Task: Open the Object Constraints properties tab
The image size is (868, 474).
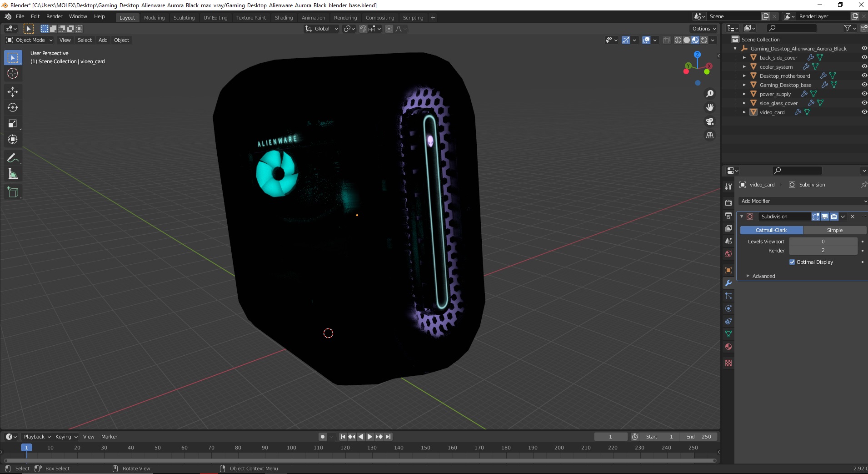Action: (x=728, y=321)
